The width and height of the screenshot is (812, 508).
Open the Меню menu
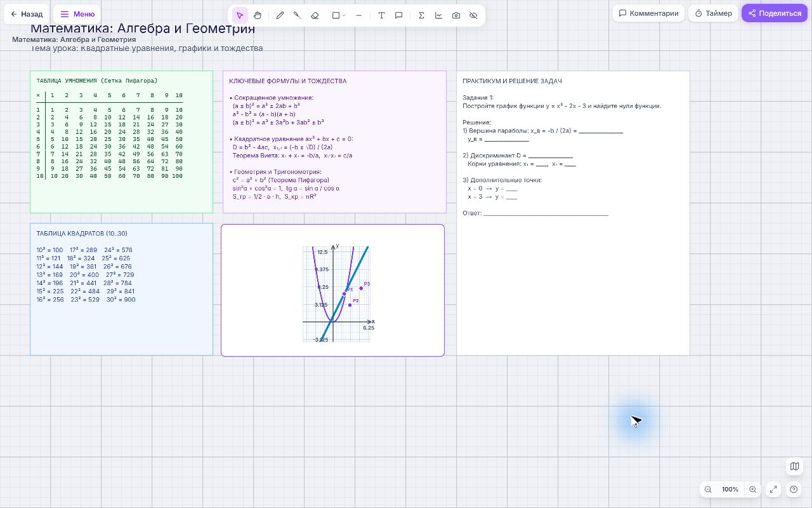click(x=77, y=13)
